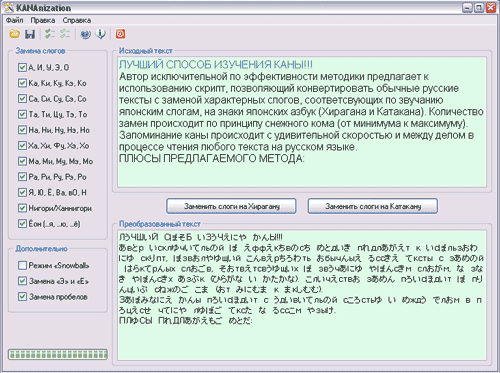Click the blue globe toolbar icon

86,34
